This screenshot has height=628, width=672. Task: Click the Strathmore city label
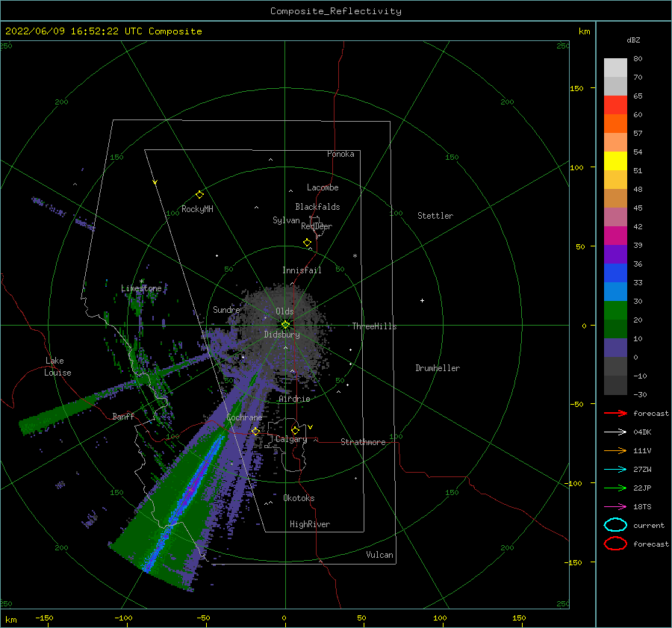(x=363, y=442)
